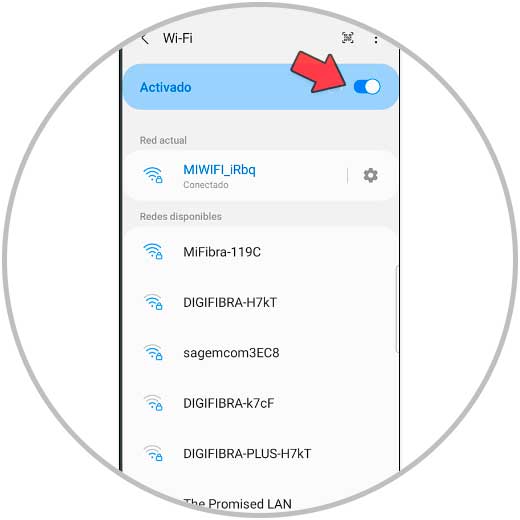
Task: Tap the Wi-Fi icon beside MiFibra-119C
Action: click(x=153, y=251)
